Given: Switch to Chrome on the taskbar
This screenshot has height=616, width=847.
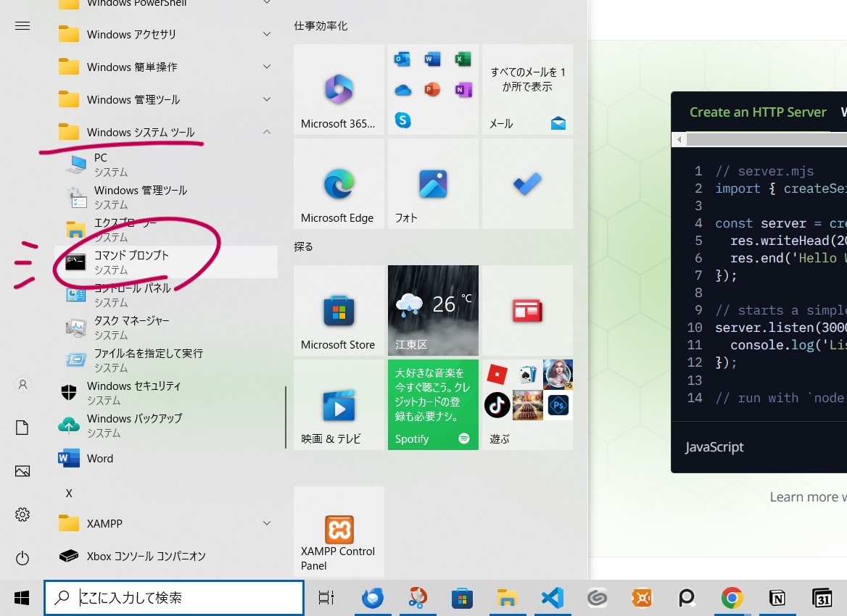Looking at the screenshot, I should click(x=732, y=598).
